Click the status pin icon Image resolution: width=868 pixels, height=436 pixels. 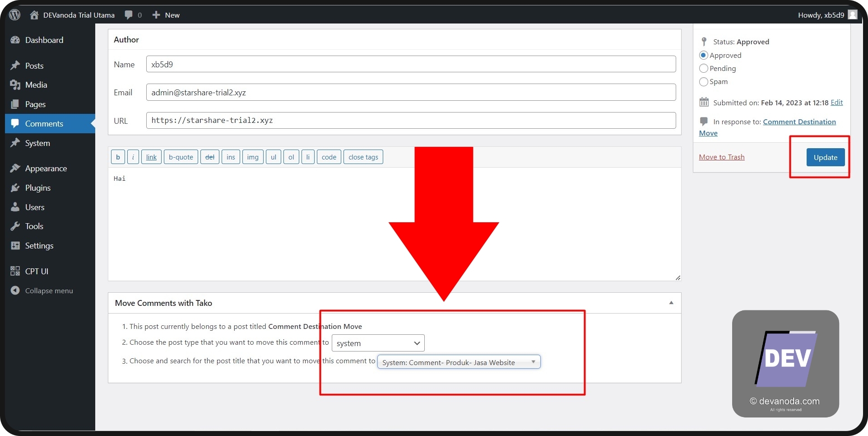pyautogui.click(x=704, y=42)
